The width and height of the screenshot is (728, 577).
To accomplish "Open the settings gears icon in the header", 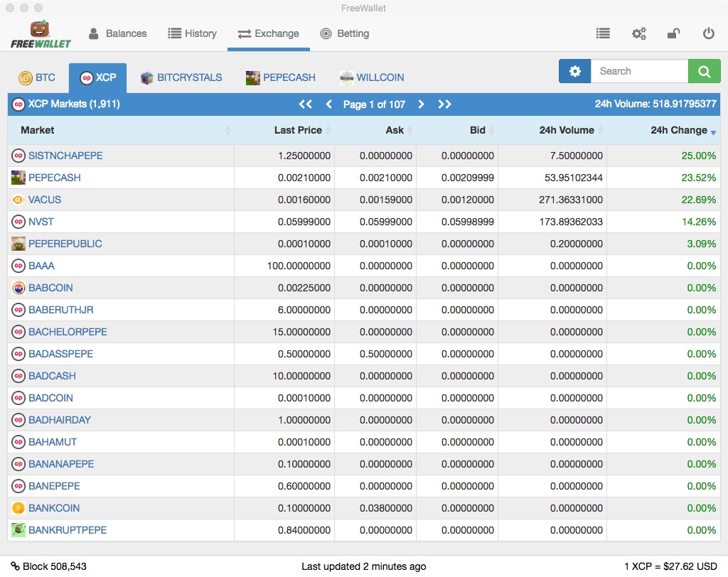I will tap(639, 33).
